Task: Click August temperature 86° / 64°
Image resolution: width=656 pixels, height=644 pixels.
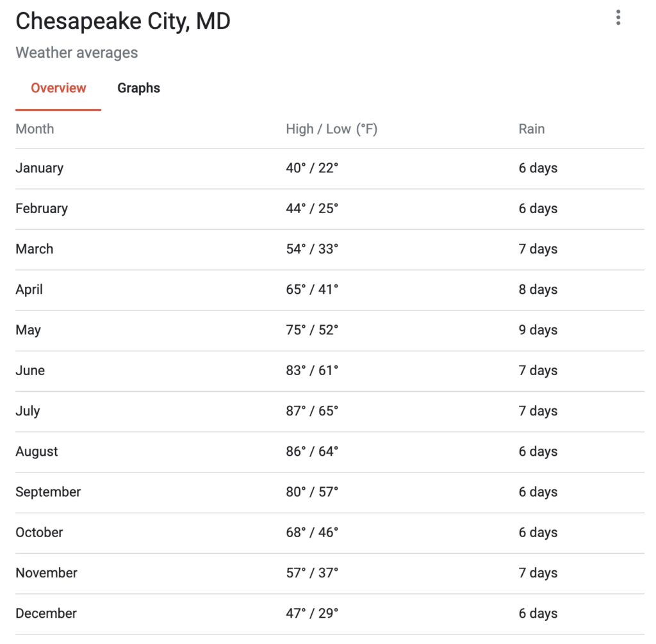Action: pyautogui.click(x=312, y=451)
